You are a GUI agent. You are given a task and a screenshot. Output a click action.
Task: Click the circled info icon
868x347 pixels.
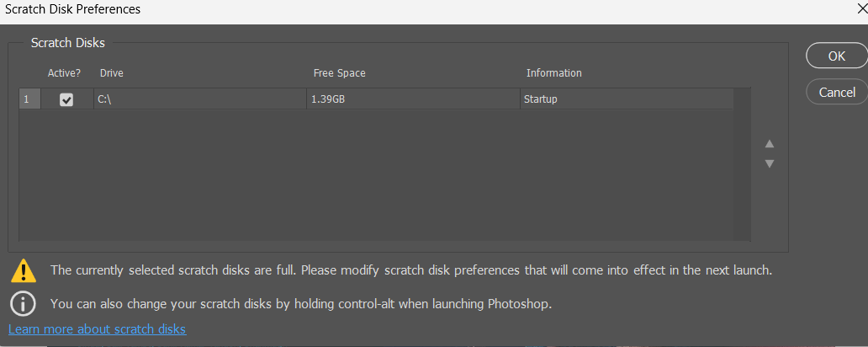point(24,303)
